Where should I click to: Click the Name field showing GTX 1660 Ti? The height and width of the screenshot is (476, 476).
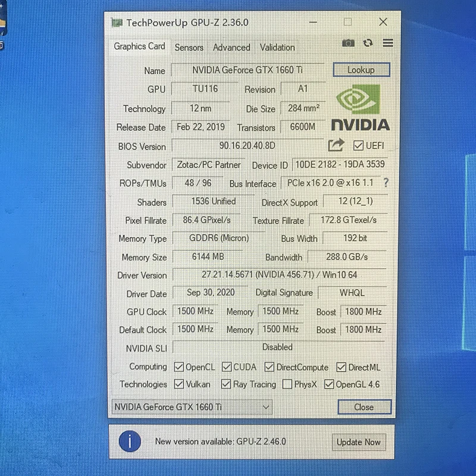point(248,70)
